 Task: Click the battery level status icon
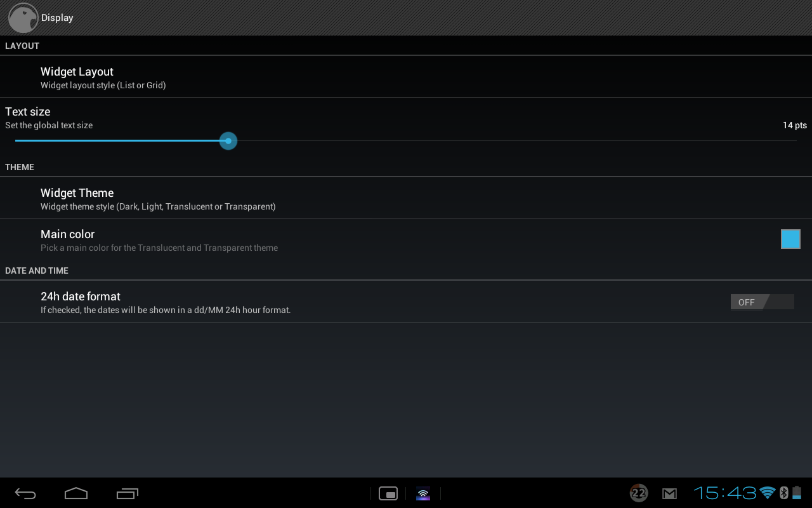(797, 493)
